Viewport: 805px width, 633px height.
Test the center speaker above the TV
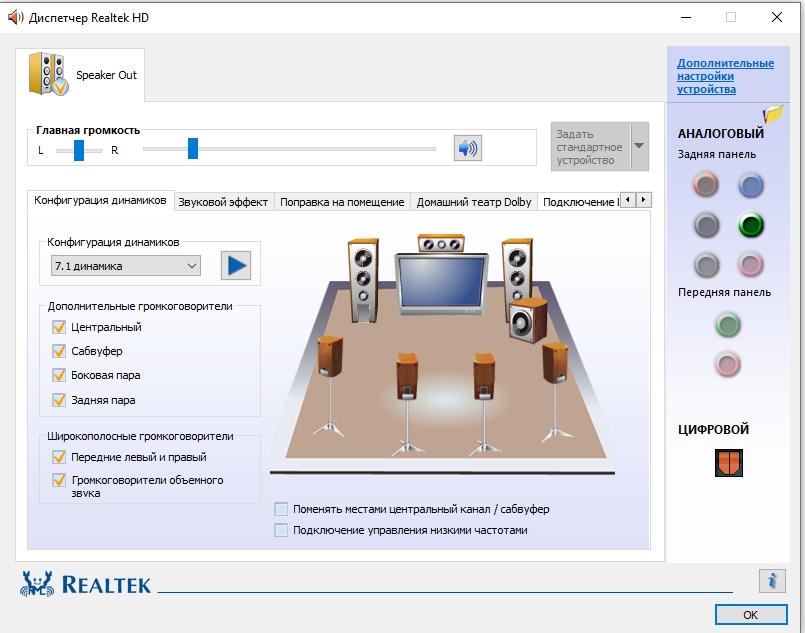(x=442, y=243)
